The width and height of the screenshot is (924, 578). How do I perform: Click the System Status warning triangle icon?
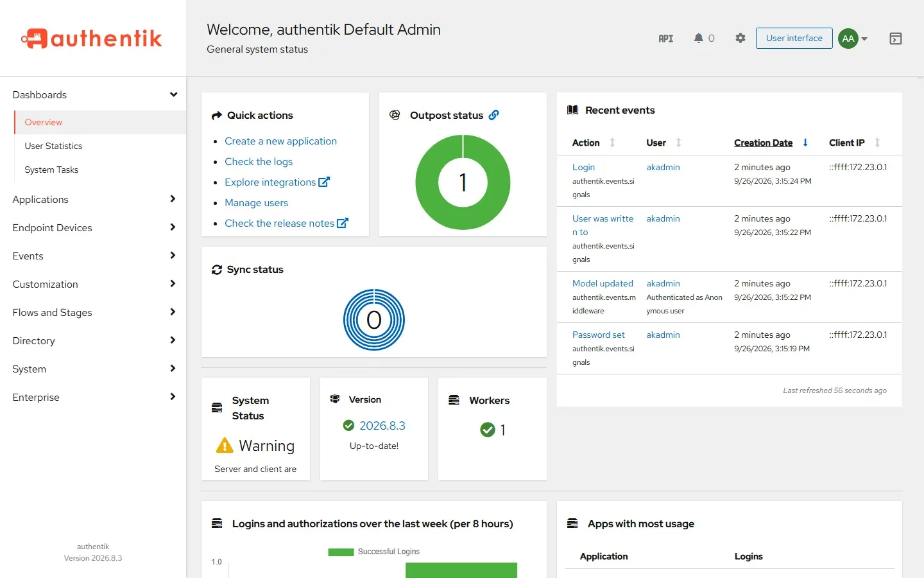point(225,445)
